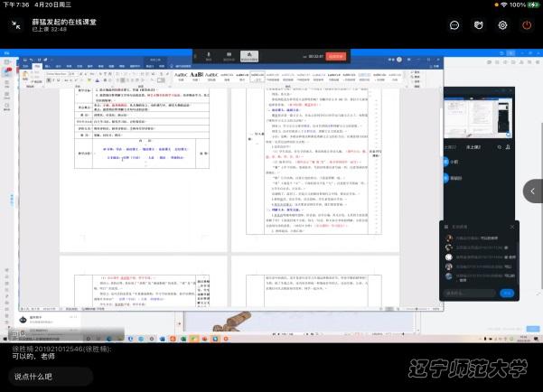Open the chat message bubble icon
Screen dimensions: 543x392
pos(454,25)
